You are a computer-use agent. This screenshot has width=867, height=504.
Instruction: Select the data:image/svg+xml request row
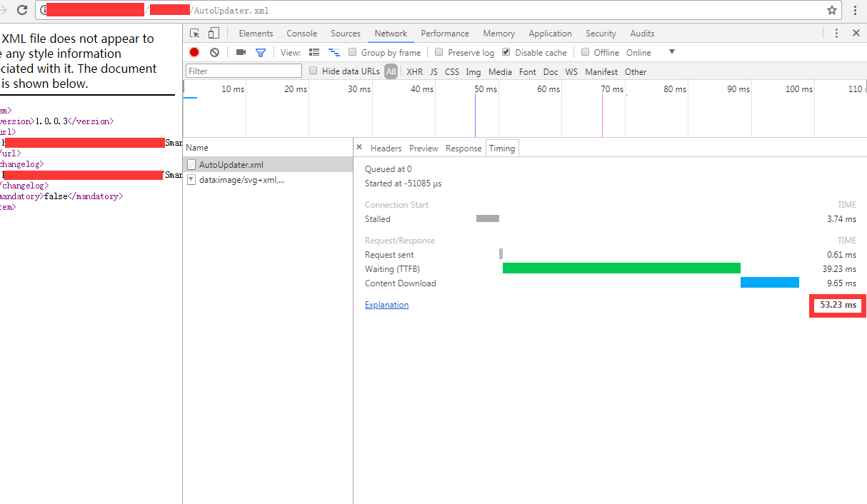[268, 180]
